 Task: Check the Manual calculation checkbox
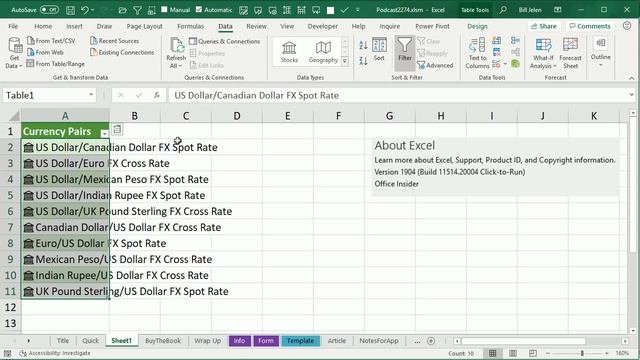click(164, 9)
